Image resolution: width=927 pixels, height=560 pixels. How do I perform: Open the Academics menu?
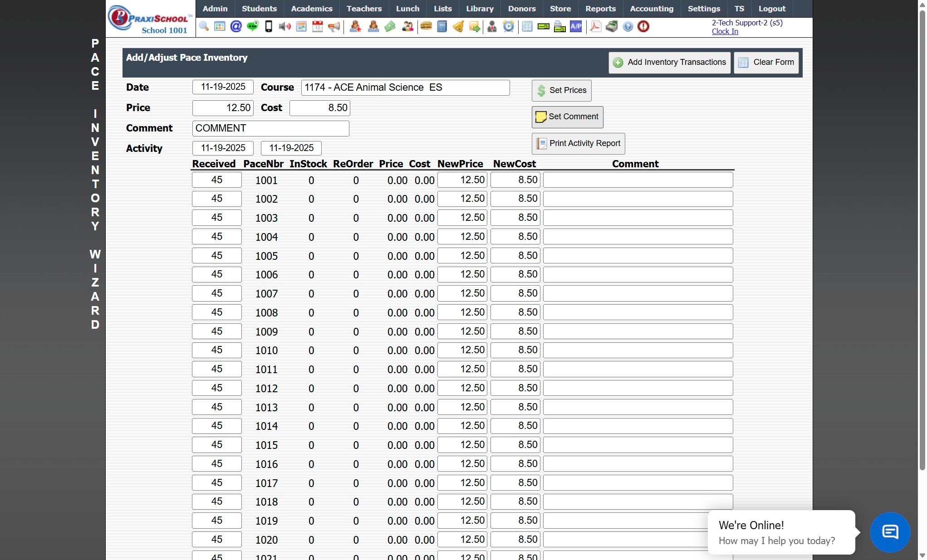pyautogui.click(x=311, y=9)
